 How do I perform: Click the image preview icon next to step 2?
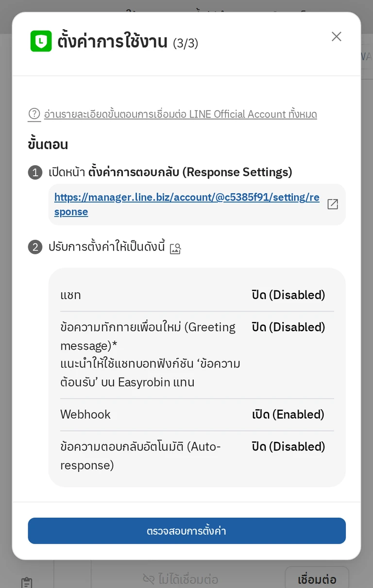[175, 249]
